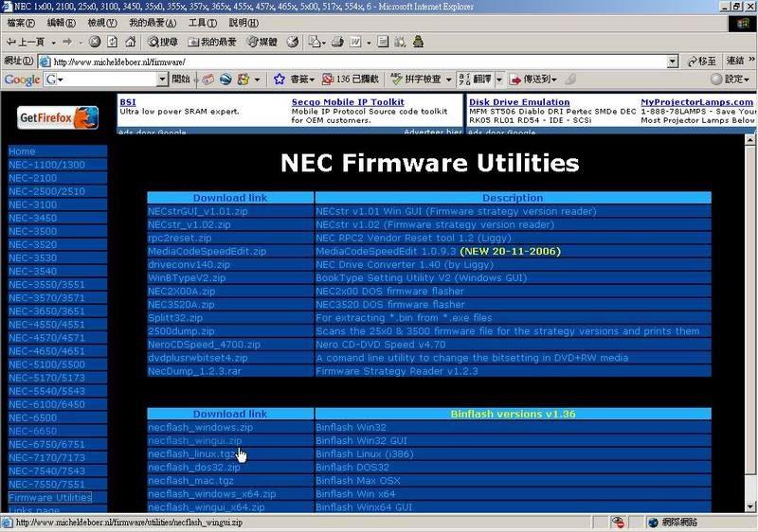Screen dimensions: 758x532
Task: Stop loading with the Stop icon
Action: [95, 42]
